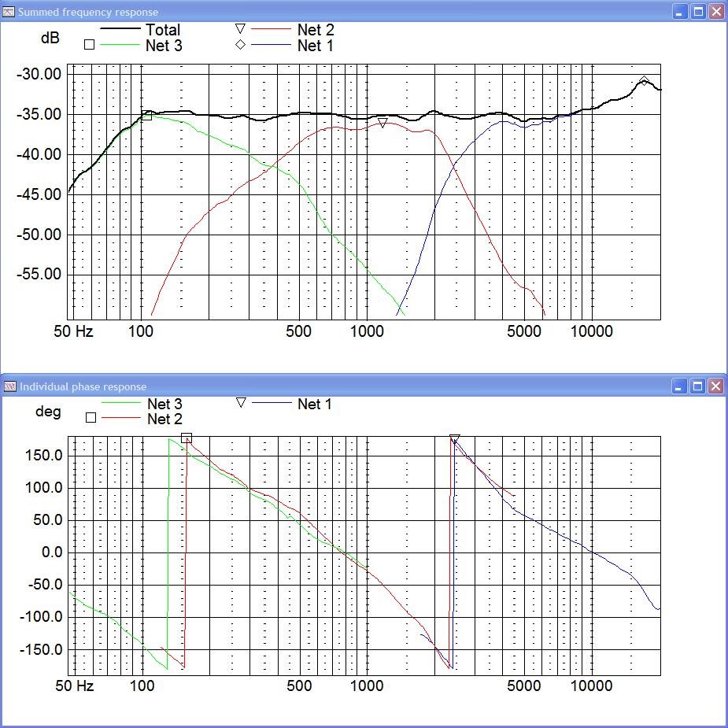728x728 pixels.
Task: Click the green Net 3 line sample in the phase legend
Action: tap(120, 404)
